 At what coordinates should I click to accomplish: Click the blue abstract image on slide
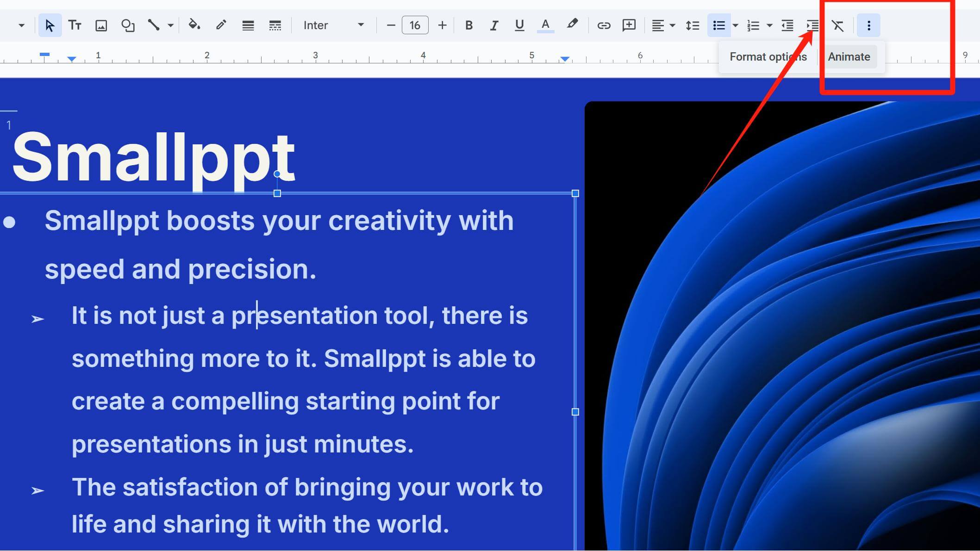click(x=782, y=326)
